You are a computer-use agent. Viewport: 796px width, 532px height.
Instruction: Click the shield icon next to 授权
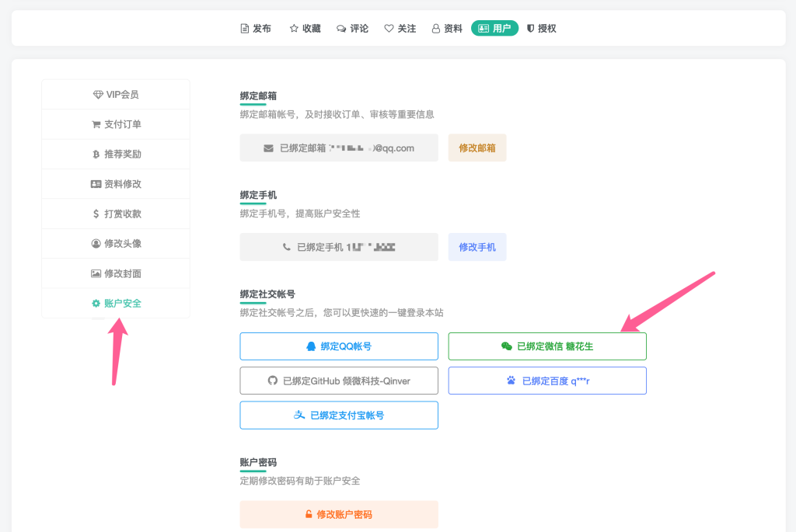point(529,28)
